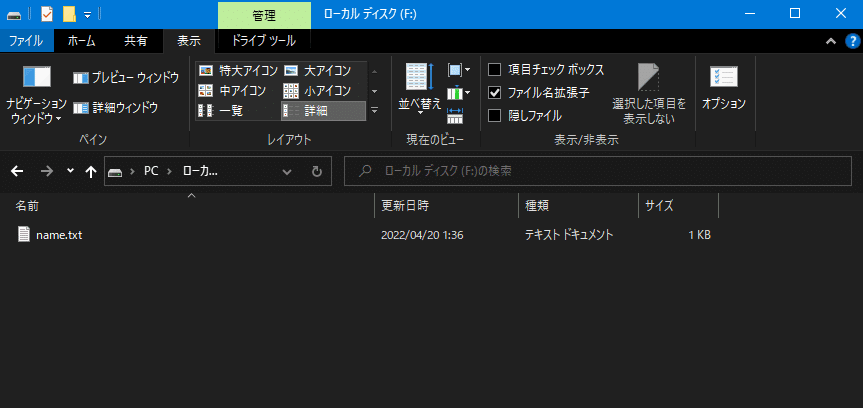Image resolution: width=863 pixels, height=408 pixels.
Task: Open the Add columns icon menu
Action: pos(458,93)
